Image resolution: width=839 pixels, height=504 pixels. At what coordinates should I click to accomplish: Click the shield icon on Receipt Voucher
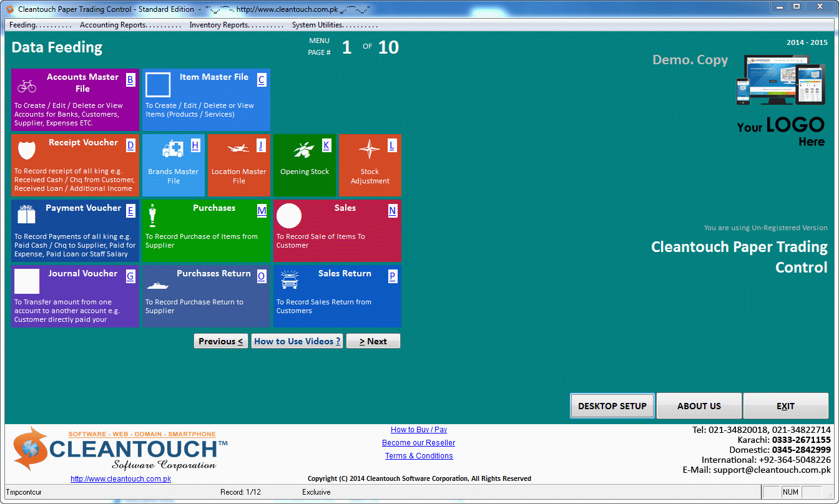coord(27,151)
